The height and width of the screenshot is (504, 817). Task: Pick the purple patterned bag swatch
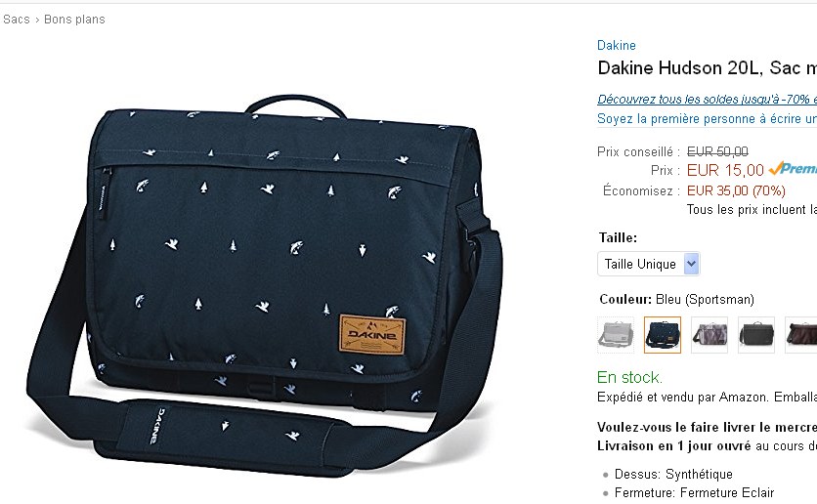click(x=709, y=335)
